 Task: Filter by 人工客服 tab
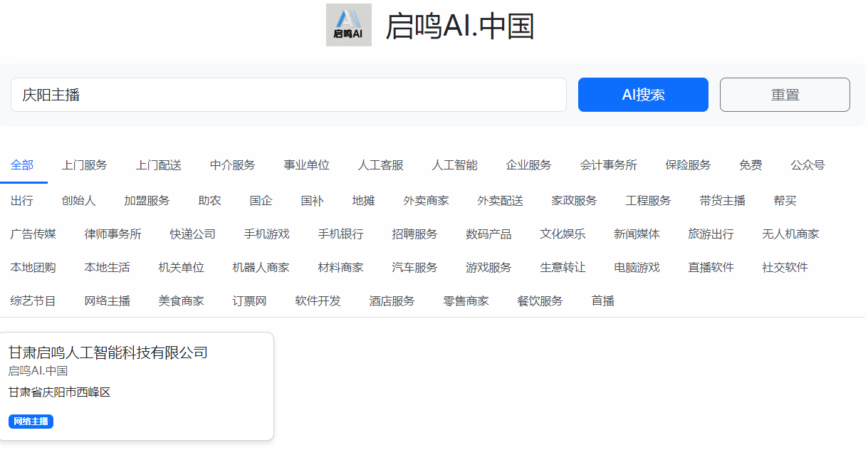pos(381,165)
